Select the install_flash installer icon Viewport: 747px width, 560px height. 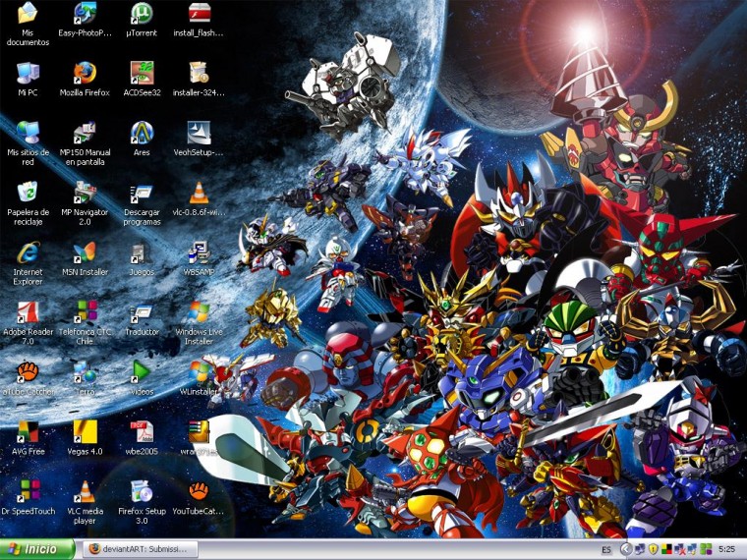point(200,13)
